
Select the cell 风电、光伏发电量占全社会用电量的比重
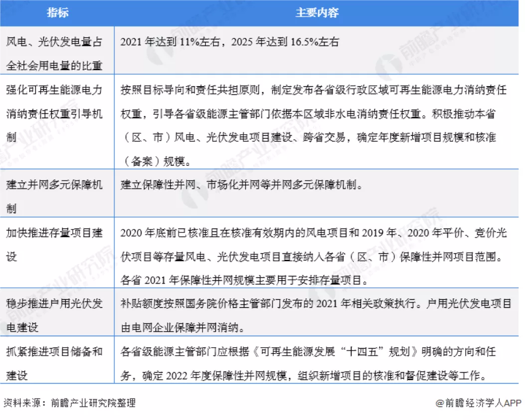coord(57,50)
